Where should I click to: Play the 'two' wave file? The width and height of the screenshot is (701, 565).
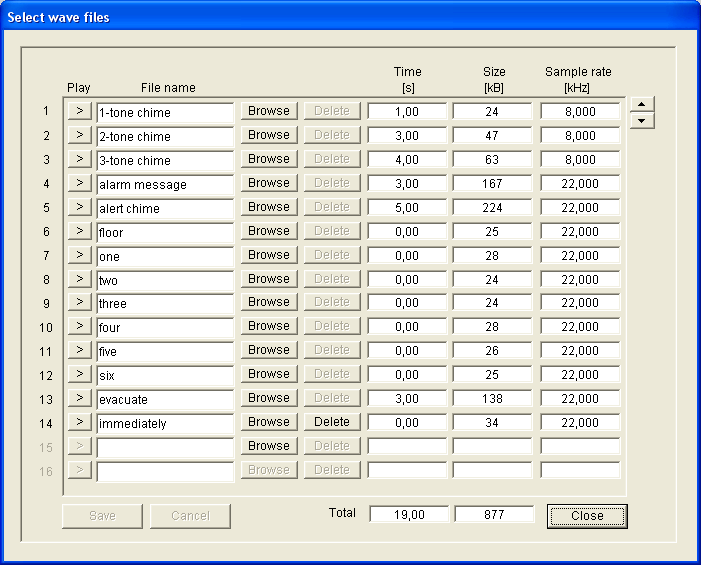coord(80,279)
